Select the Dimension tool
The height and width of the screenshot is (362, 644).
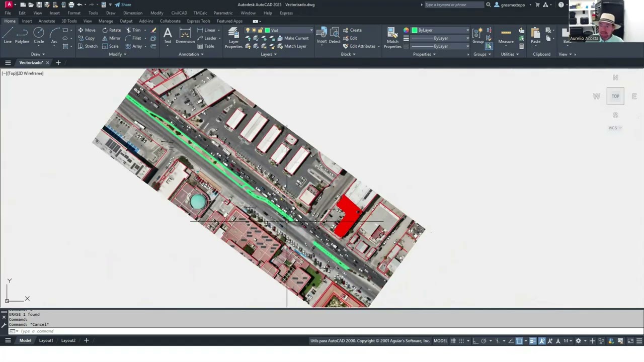point(185,35)
